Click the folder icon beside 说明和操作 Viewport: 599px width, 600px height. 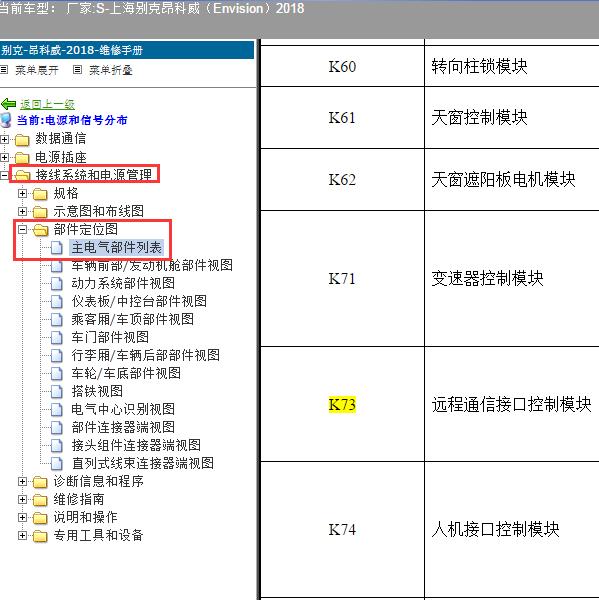click(x=40, y=518)
